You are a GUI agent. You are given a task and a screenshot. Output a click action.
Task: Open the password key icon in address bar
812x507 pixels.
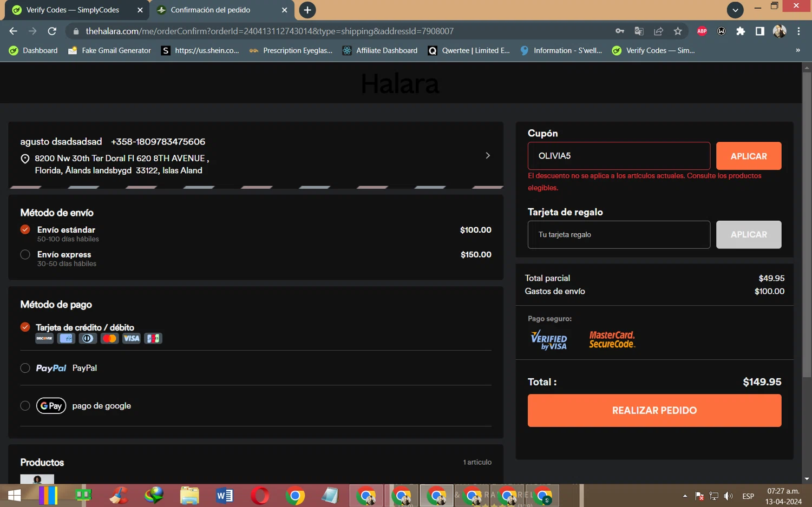620,31
